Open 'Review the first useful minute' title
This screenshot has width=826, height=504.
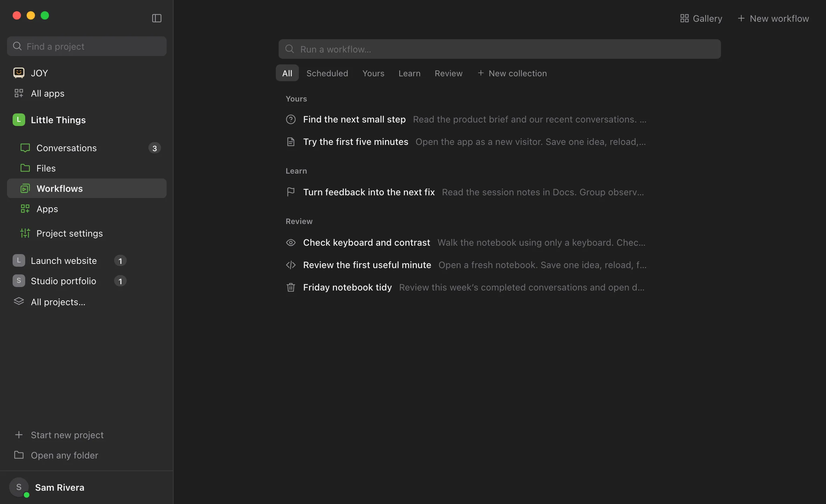coord(367,265)
